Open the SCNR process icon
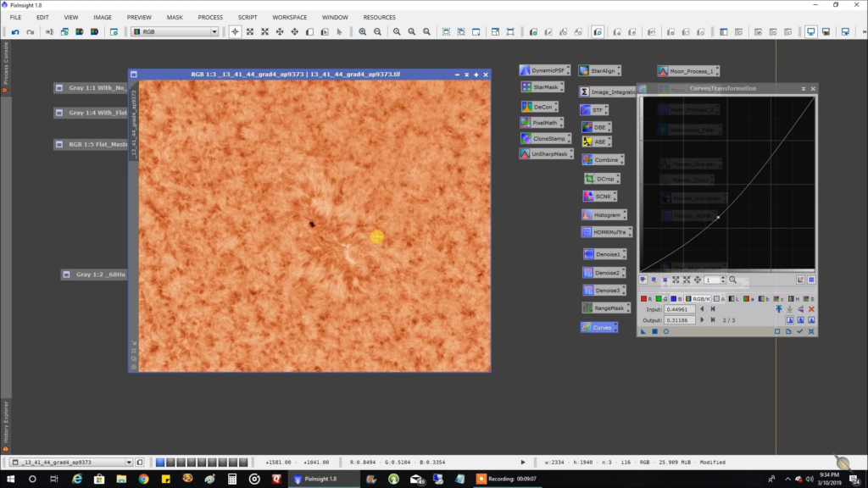Viewport: 868px width, 488px height. point(598,195)
